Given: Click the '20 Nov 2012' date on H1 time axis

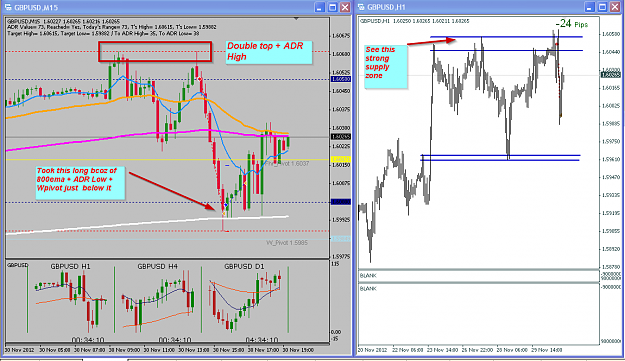Looking at the screenshot, I should [373, 350].
